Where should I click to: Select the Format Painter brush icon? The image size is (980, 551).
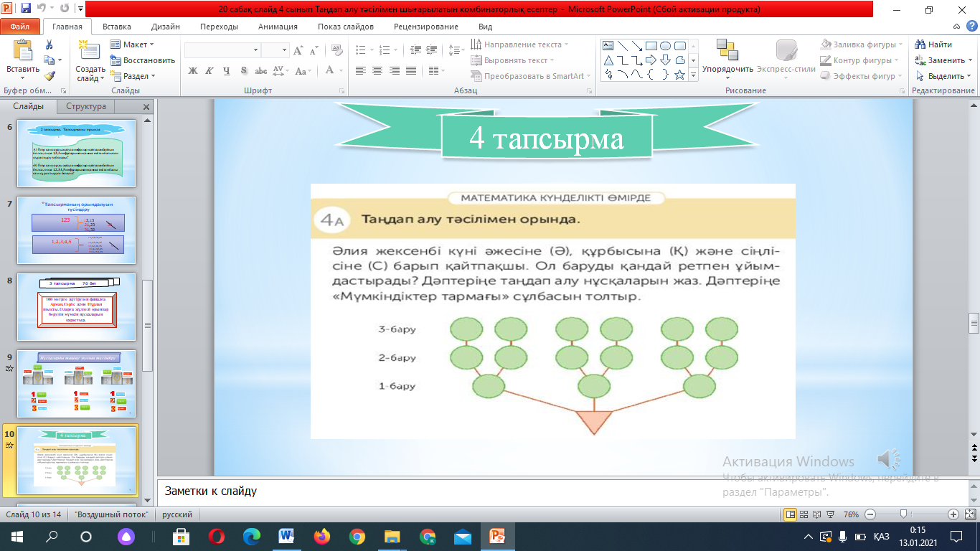coord(49,76)
